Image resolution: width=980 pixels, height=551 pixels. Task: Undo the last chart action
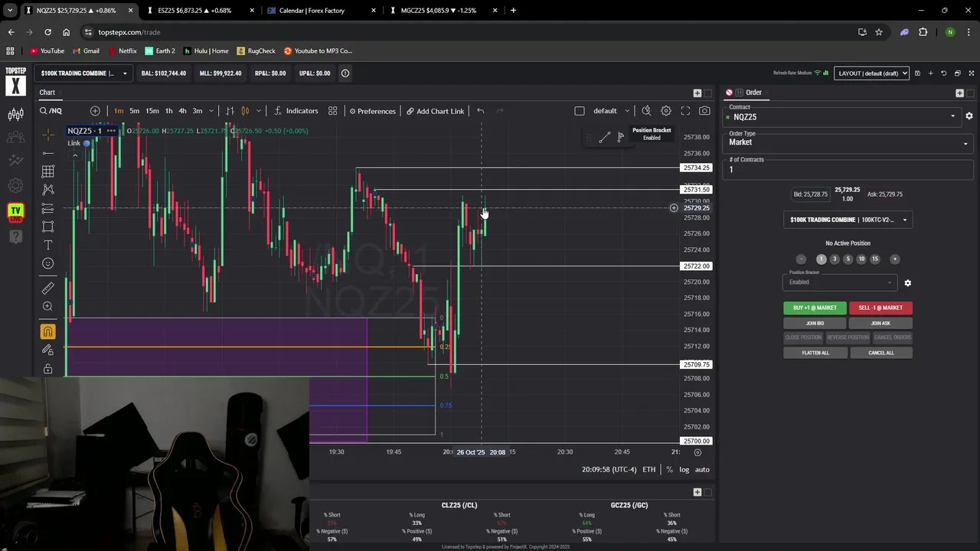[x=480, y=111]
